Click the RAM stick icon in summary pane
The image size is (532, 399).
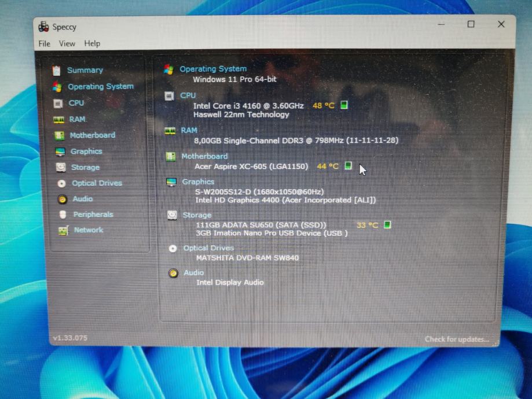(x=170, y=131)
